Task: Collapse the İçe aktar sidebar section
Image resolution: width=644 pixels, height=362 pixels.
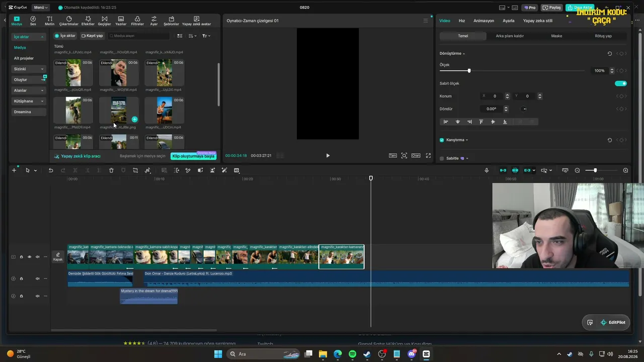Action: click(29, 37)
